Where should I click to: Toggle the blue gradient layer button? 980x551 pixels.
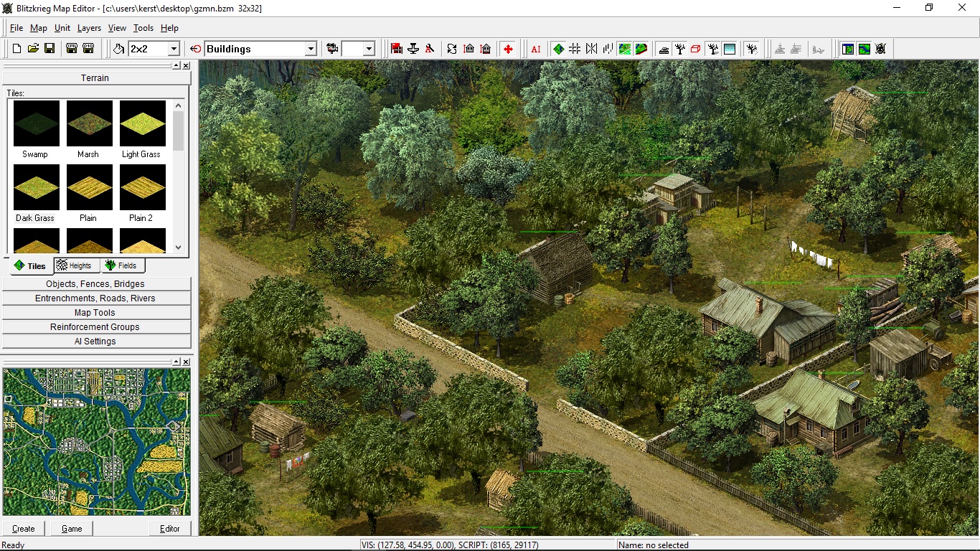(x=730, y=49)
